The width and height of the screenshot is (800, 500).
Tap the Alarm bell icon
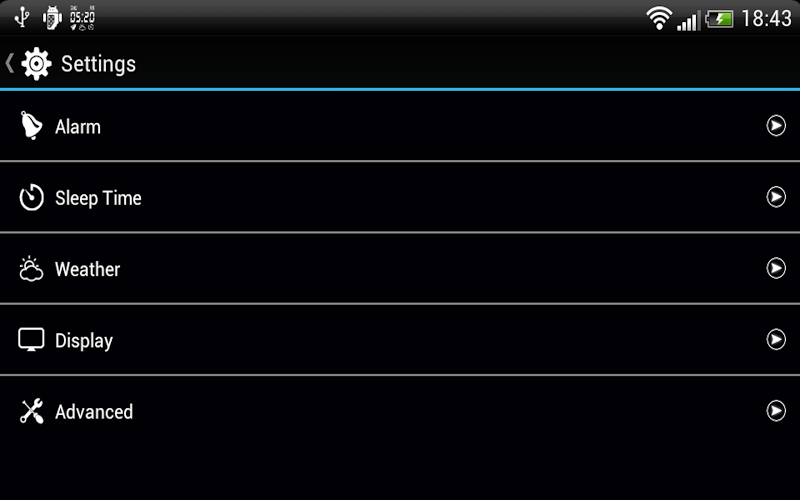31,126
